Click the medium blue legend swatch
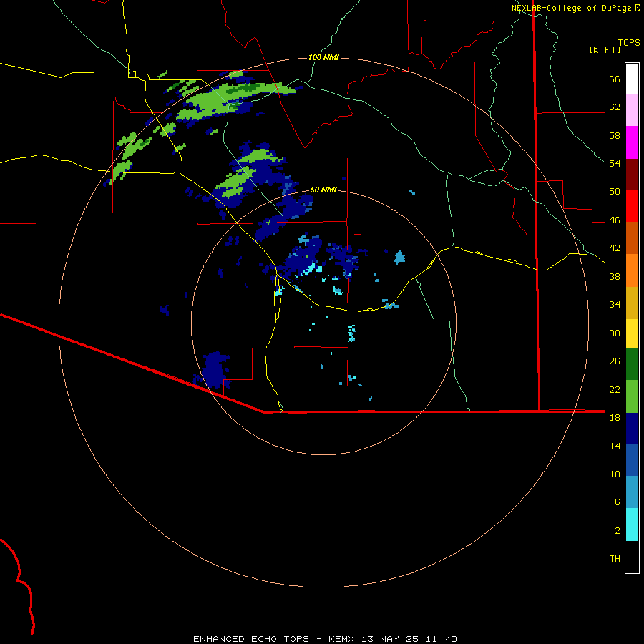The image size is (644, 644). pyautogui.click(x=632, y=460)
